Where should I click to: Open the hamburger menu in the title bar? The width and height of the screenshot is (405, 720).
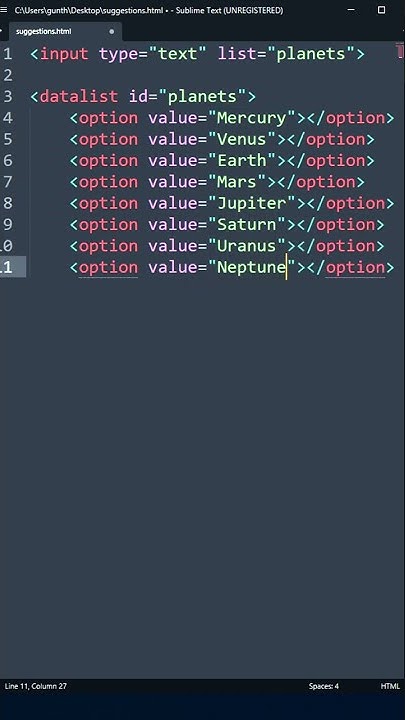tap(3, 10)
